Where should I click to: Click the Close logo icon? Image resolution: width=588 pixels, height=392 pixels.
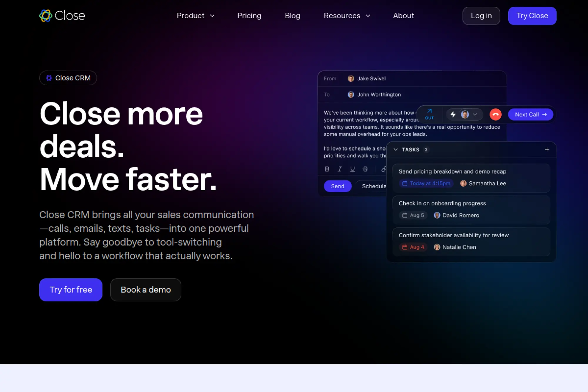(46, 16)
